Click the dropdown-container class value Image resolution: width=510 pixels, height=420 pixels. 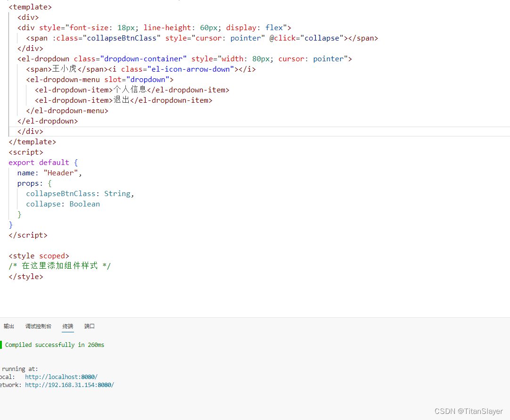click(x=143, y=58)
